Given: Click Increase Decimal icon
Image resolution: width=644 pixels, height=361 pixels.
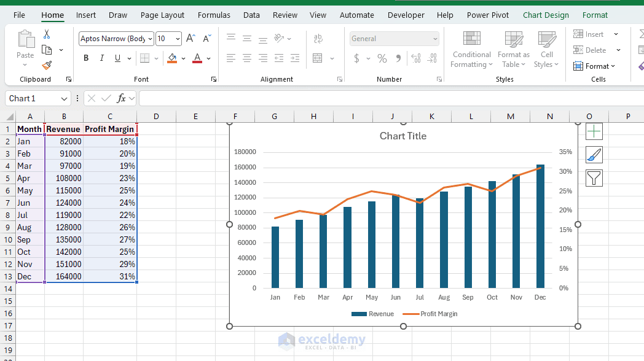Looking at the screenshot, I should [x=415, y=58].
